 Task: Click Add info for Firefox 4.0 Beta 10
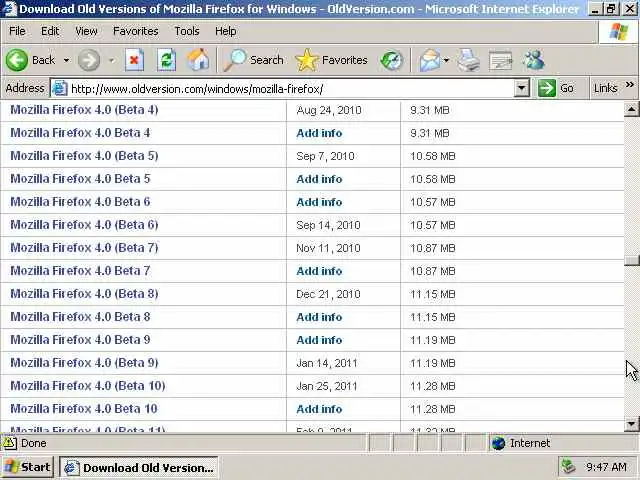coord(319,409)
